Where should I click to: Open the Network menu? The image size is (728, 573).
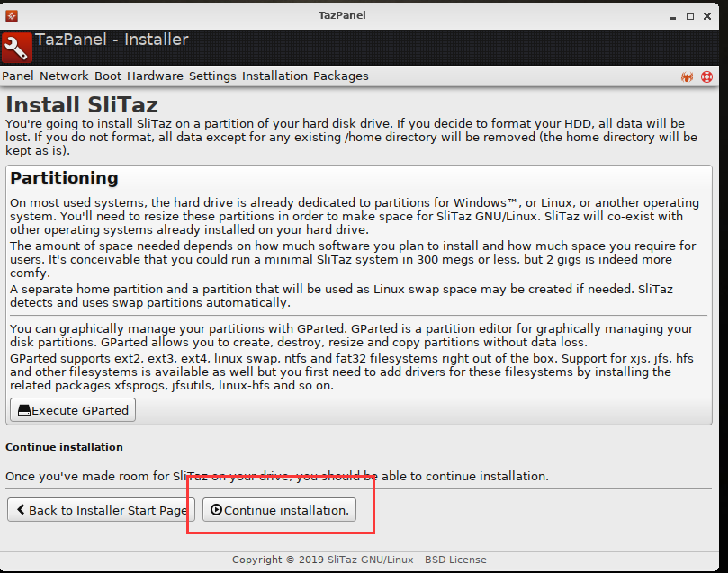pyautogui.click(x=64, y=76)
